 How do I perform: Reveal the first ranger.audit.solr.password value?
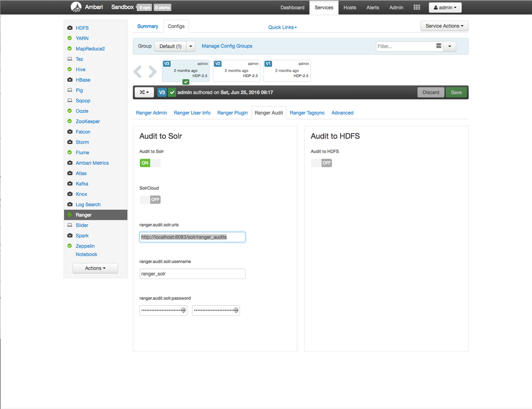click(x=184, y=310)
